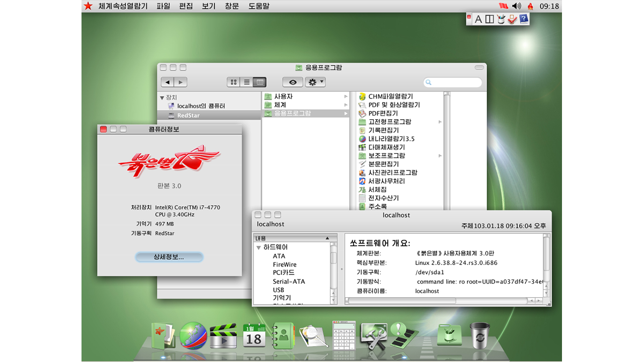Open the trash can in the dock
The height and width of the screenshot is (362, 644).
point(479,335)
